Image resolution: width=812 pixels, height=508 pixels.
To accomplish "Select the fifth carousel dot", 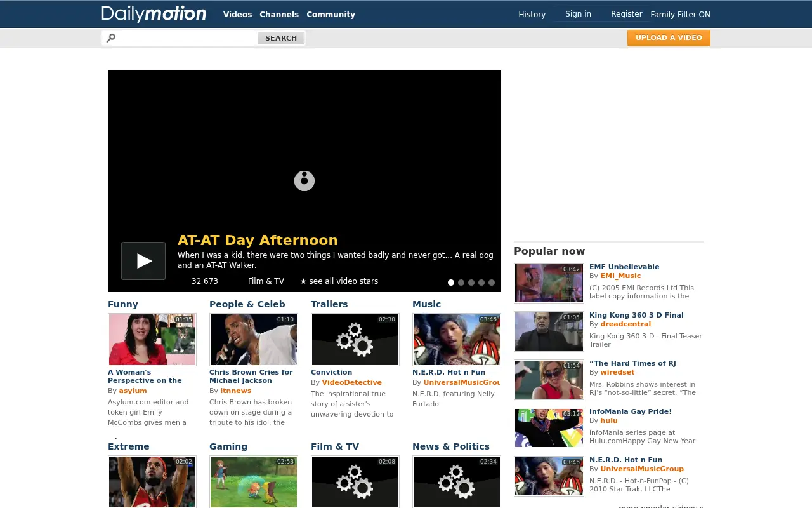I will click(x=492, y=283).
